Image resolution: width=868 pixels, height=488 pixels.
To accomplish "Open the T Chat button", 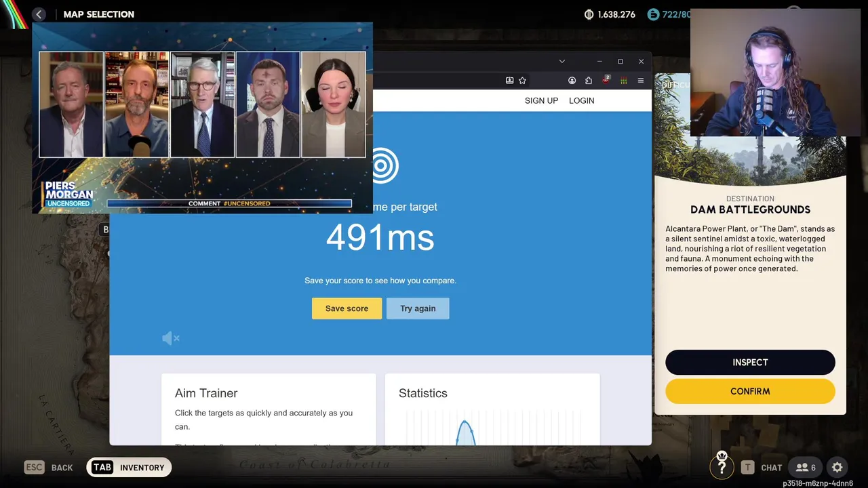I will (761, 467).
